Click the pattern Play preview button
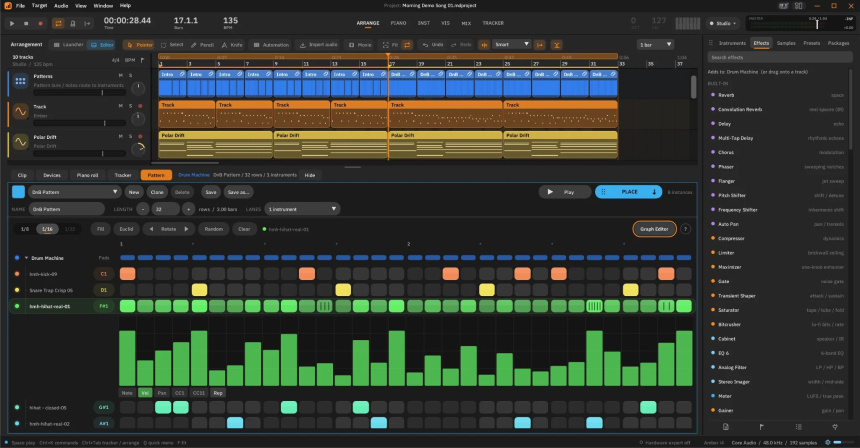Screen dimensions: 860x448 [564, 192]
